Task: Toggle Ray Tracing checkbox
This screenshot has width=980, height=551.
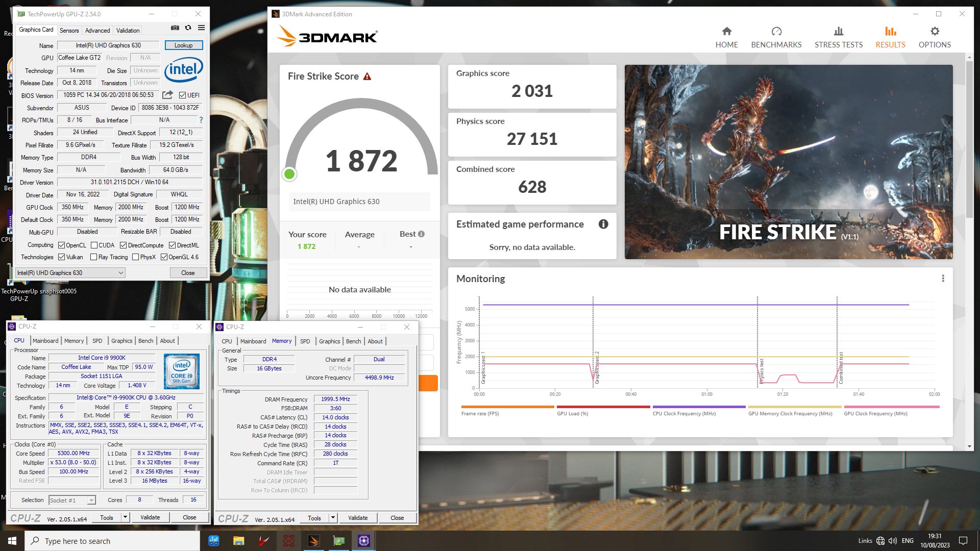Action: click(94, 257)
